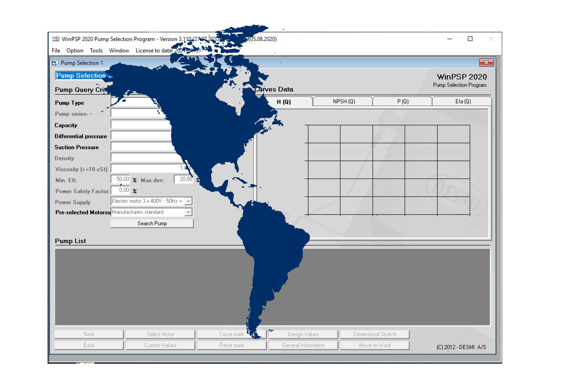Open the Window menu
This screenshot has width=570, height=371.
coord(119,51)
